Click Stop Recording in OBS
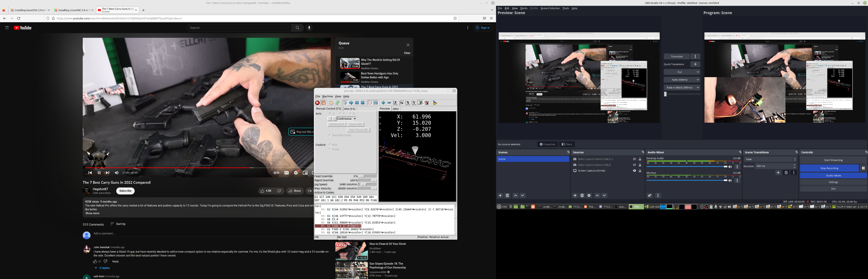The image size is (868, 279). (x=829, y=168)
